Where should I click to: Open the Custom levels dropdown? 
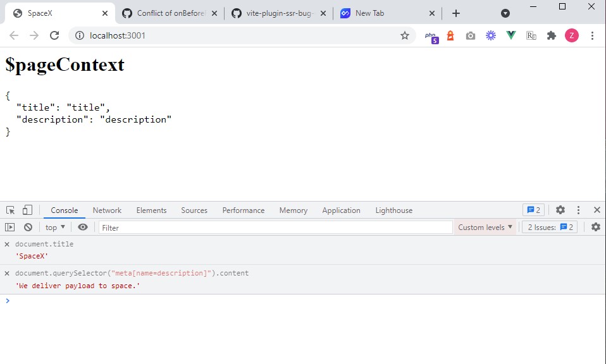485,227
